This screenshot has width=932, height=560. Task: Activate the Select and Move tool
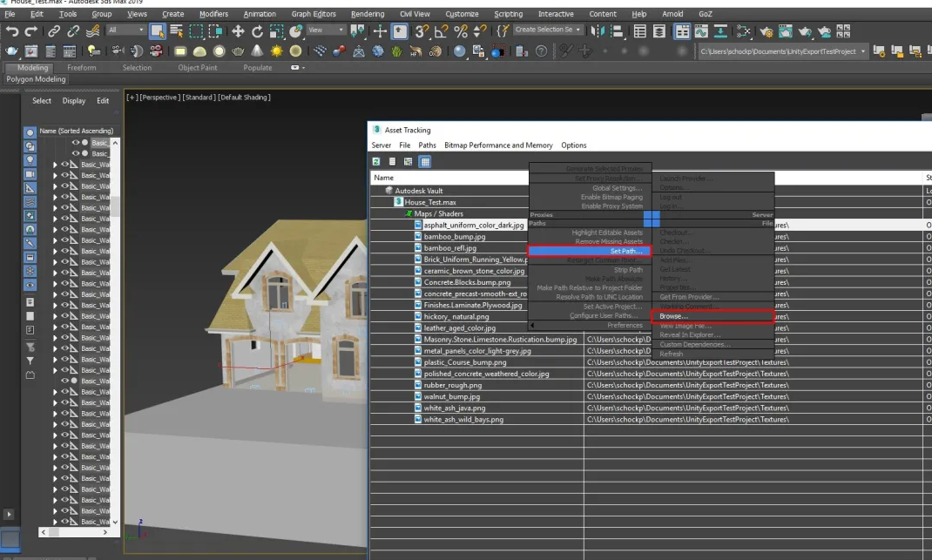pyautogui.click(x=238, y=30)
